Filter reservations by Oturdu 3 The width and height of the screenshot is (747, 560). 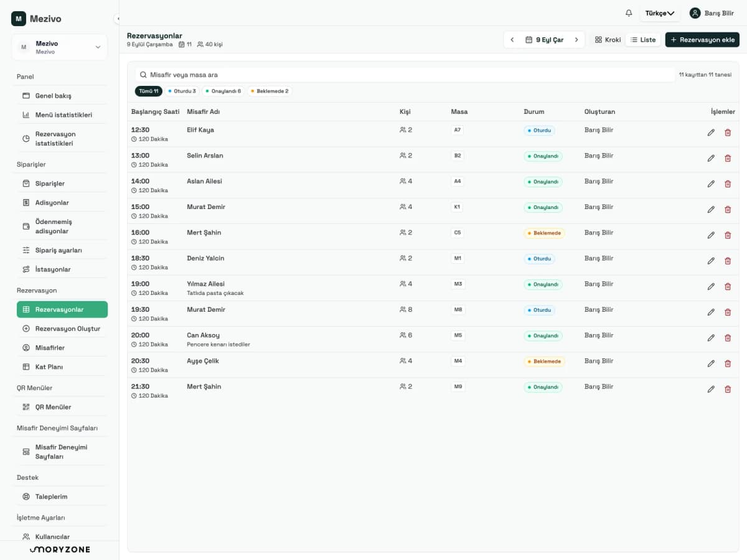(182, 91)
